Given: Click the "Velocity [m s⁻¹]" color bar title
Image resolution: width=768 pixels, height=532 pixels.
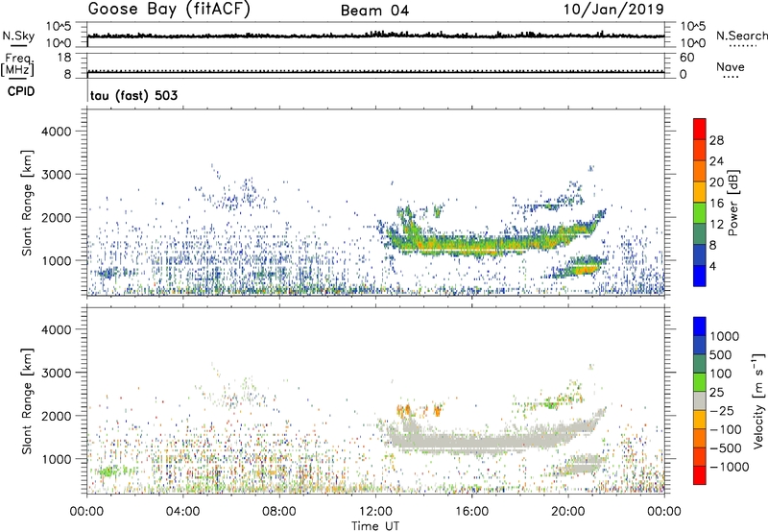Looking at the screenshot, I should (x=758, y=400).
